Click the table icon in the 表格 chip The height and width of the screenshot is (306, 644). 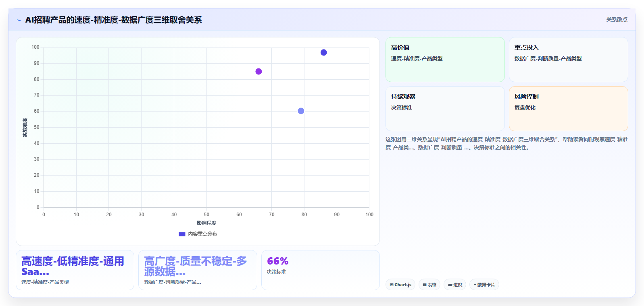click(425, 285)
